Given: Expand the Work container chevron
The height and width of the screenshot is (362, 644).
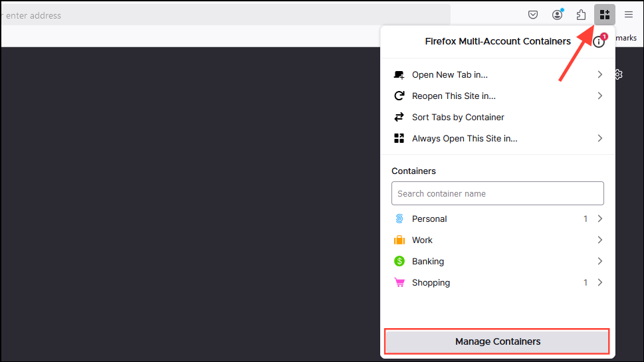Looking at the screenshot, I should [600, 240].
